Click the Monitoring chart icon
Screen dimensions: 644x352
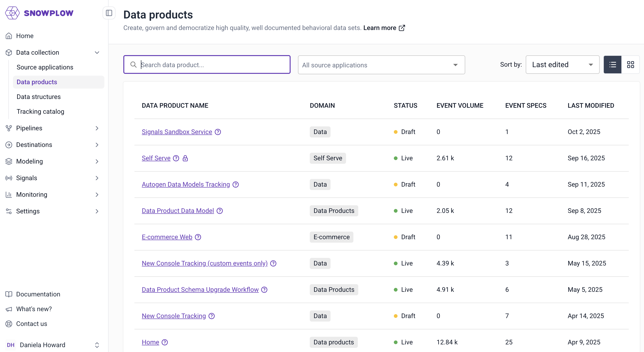click(9, 194)
